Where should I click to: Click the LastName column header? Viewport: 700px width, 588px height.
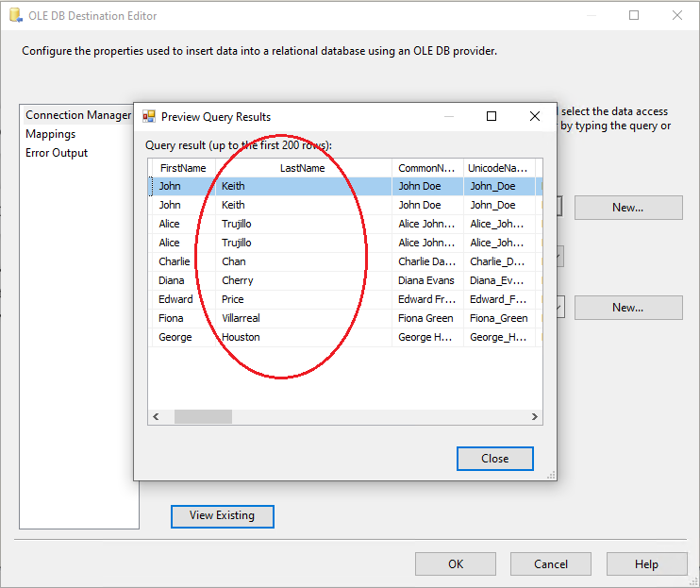click(x=302, y=168)
